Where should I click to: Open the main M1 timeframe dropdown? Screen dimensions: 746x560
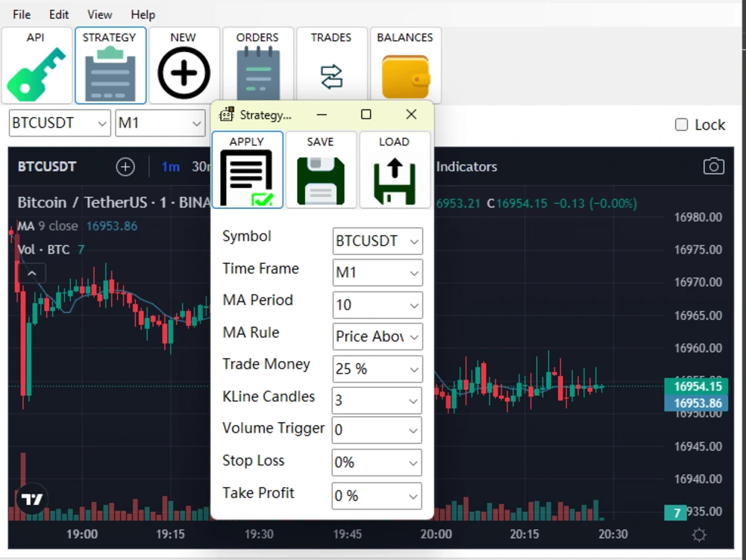160,123
